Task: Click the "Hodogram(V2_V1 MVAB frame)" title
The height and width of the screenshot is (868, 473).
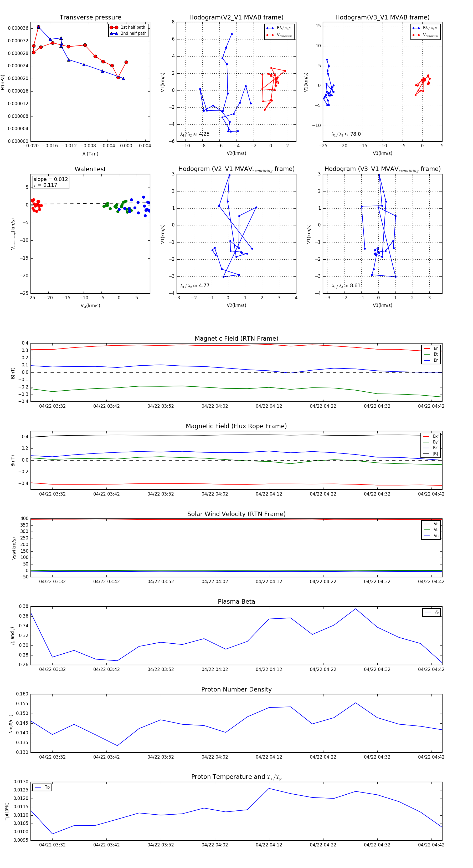Action: (x=236, y=17)
